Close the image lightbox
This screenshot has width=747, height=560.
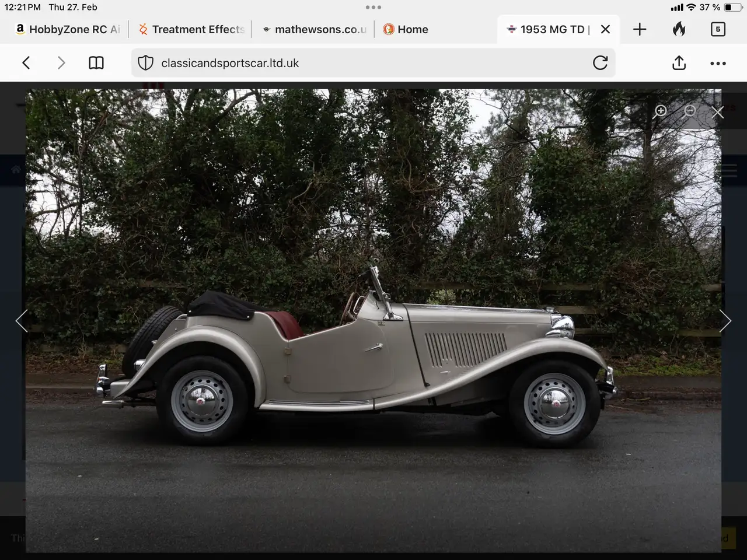(x=717, y=112)
